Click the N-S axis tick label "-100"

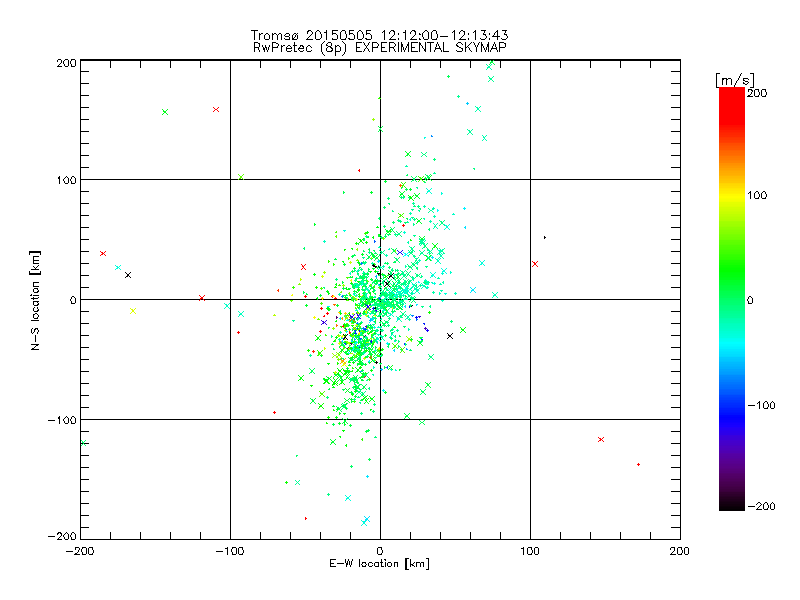pyautogui.click(x=62, y=420)
